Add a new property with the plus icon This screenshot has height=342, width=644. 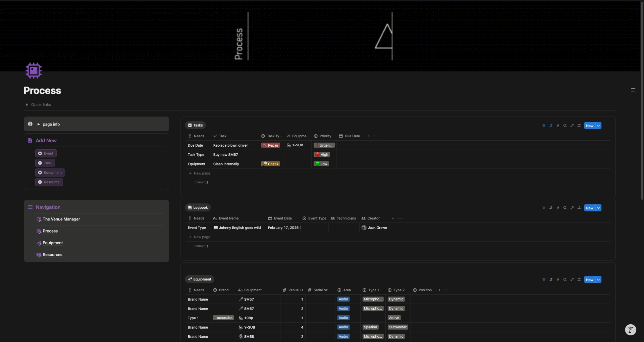pyautogui.click(x=369, y=136)
